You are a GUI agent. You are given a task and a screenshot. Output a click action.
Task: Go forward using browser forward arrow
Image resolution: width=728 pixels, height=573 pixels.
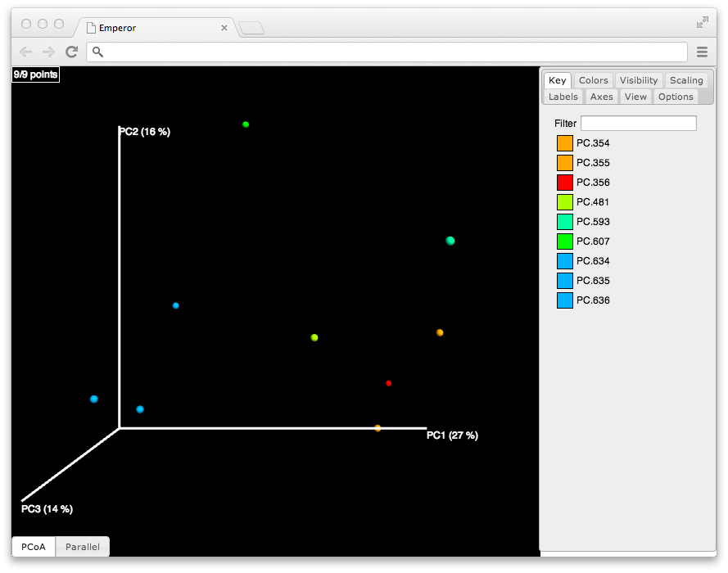coord(48,52)
